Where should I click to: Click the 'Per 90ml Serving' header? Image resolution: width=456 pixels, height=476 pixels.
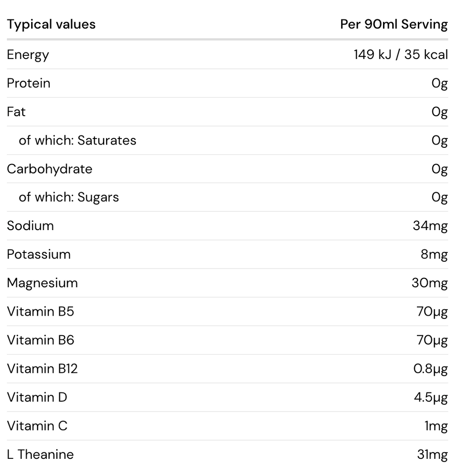394,25
